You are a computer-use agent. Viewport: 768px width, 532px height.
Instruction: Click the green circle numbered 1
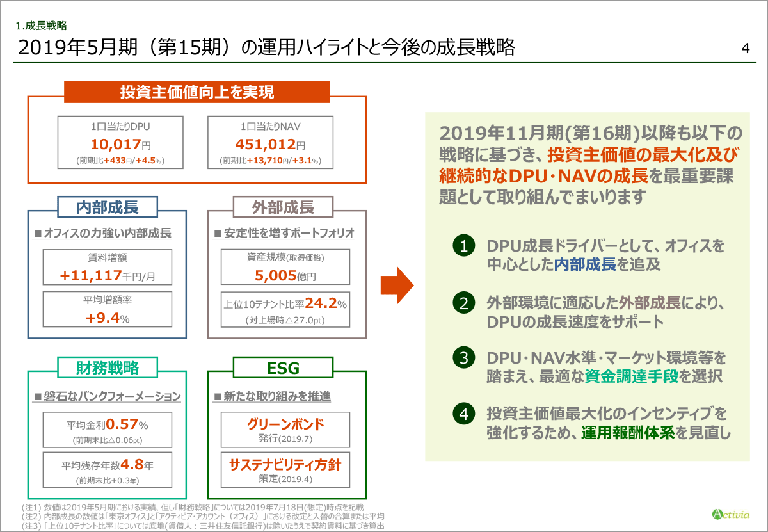click(x=463, y=246)
